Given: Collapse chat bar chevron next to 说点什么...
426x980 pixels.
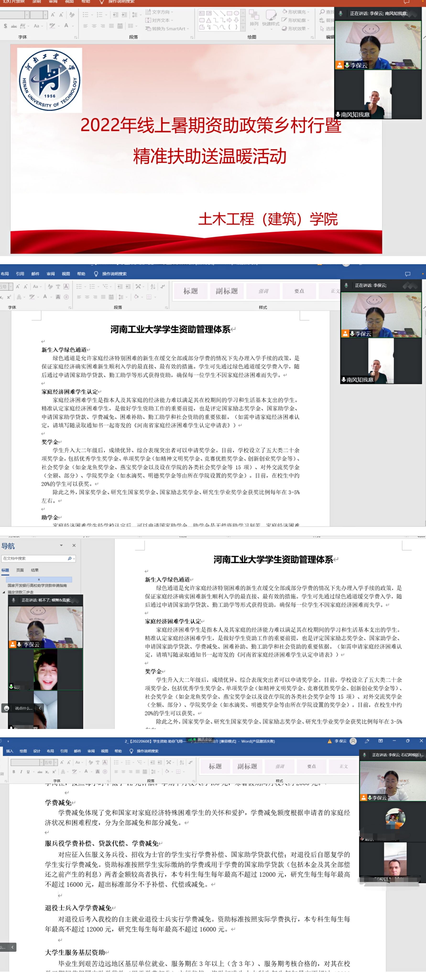Looking at the screenshot, I should (x=39, y=708).
